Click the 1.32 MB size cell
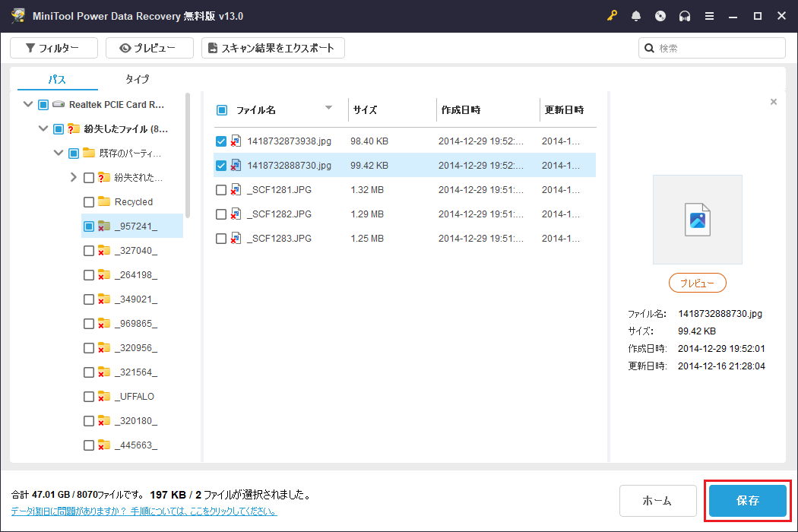 [367, 190]
